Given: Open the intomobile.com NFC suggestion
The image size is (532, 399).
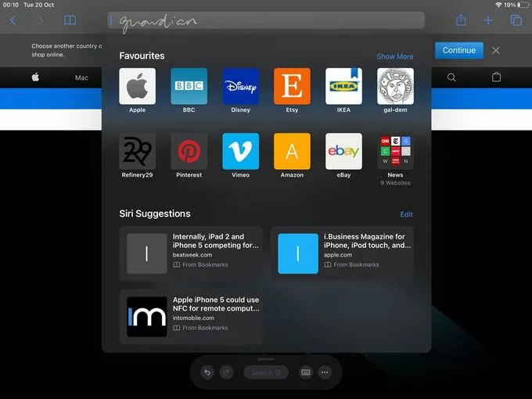Looking at the screenshot, I should (191, 317).
